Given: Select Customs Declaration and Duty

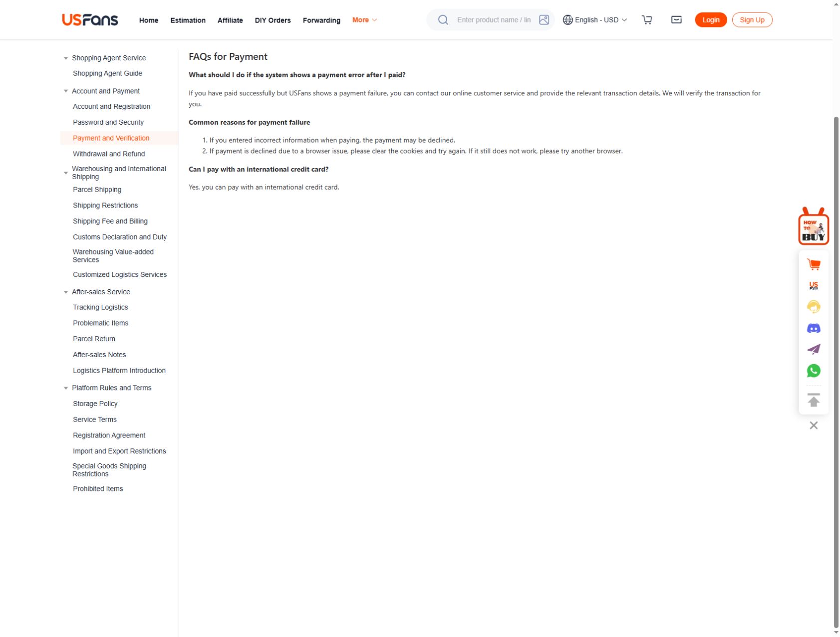Looking at the screenshot, I should coord(120,237).
